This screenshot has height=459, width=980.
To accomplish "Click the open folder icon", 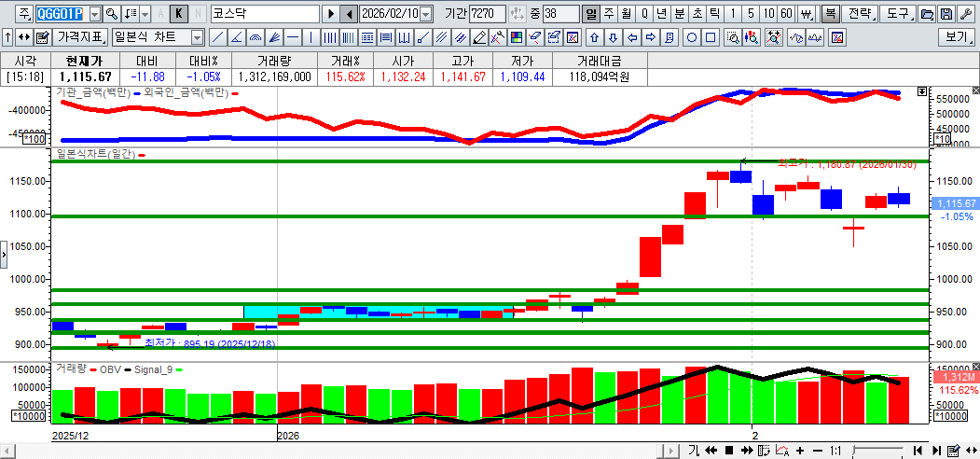I will pos(926,14).
